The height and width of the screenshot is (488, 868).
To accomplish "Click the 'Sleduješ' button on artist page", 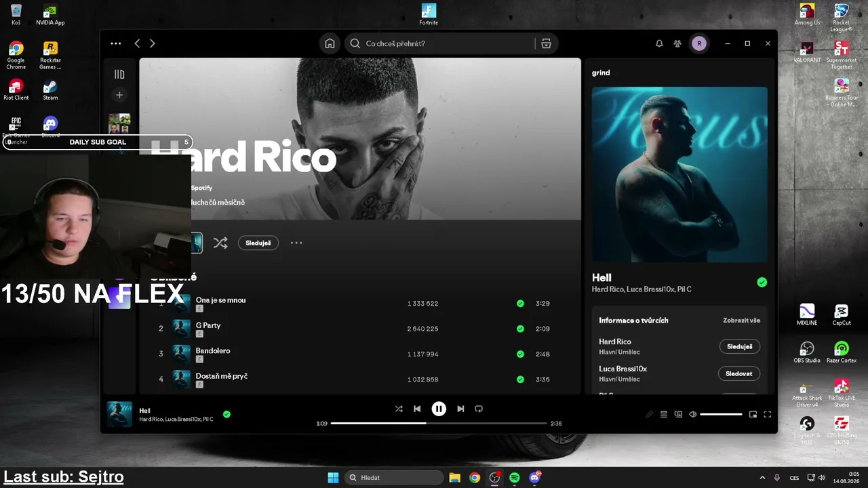I will 258,243.
